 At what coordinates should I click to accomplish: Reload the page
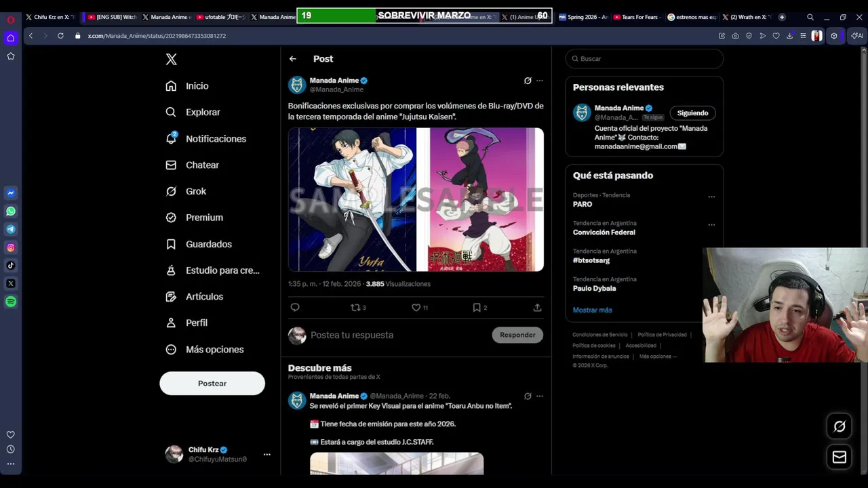coord(60,36)
